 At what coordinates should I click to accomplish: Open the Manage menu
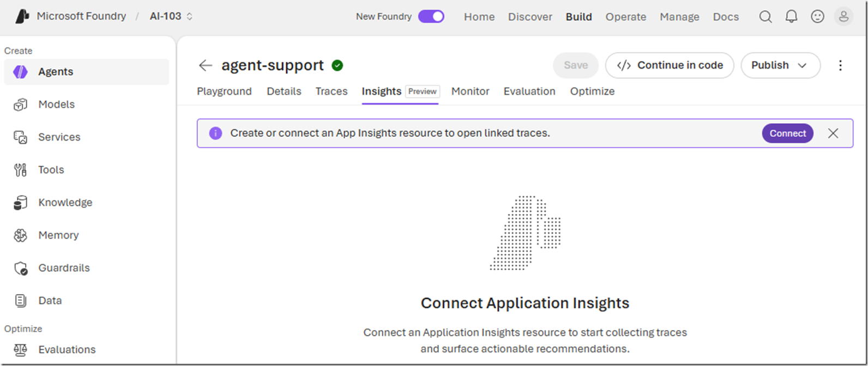(679, 17)
